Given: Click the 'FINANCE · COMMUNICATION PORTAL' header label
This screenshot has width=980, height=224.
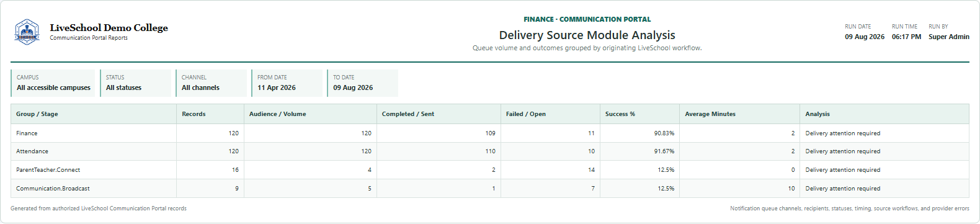Looking at the screenshot, I should (587, 19).
